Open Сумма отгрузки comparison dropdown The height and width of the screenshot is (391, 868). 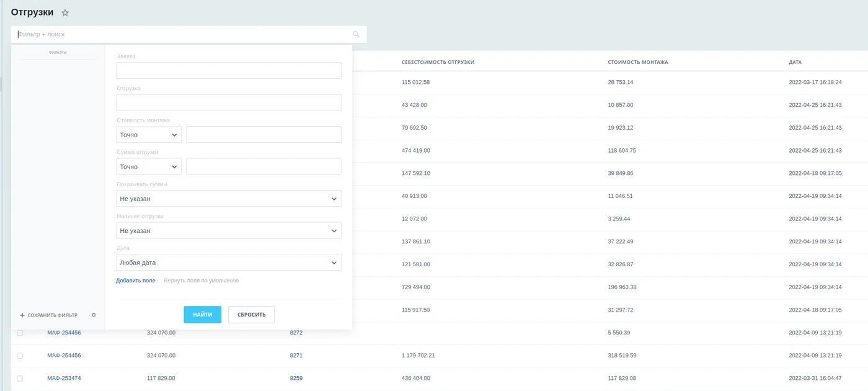tap(149, 167)
